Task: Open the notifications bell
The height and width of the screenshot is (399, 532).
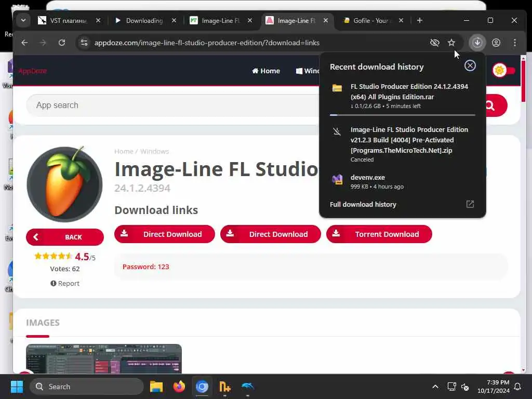Action: 517,387
